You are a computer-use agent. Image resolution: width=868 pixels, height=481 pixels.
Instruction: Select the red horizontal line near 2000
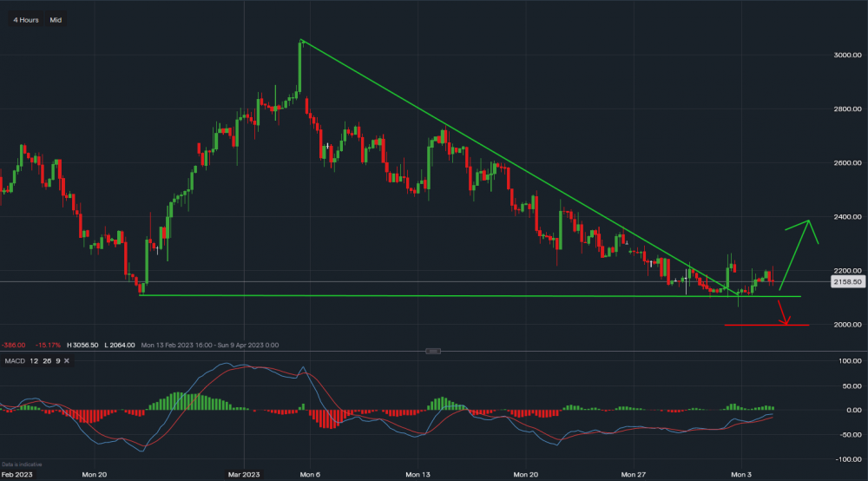point(755,326)
